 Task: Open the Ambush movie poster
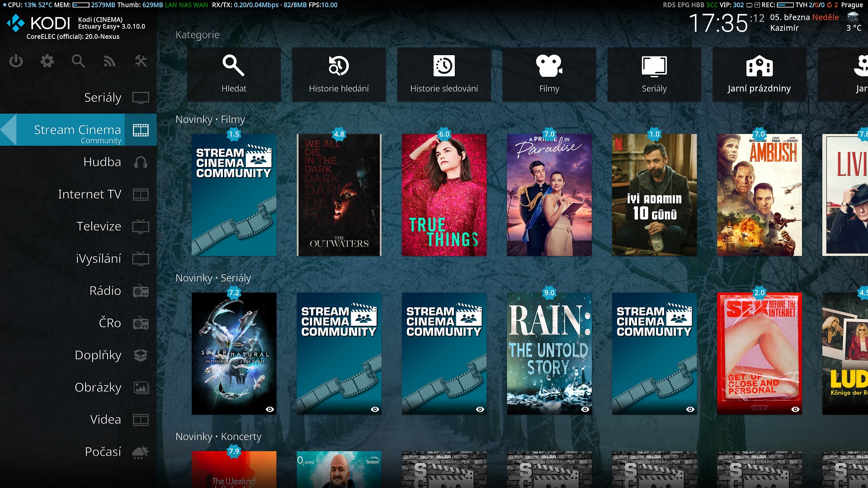[759, 195]
